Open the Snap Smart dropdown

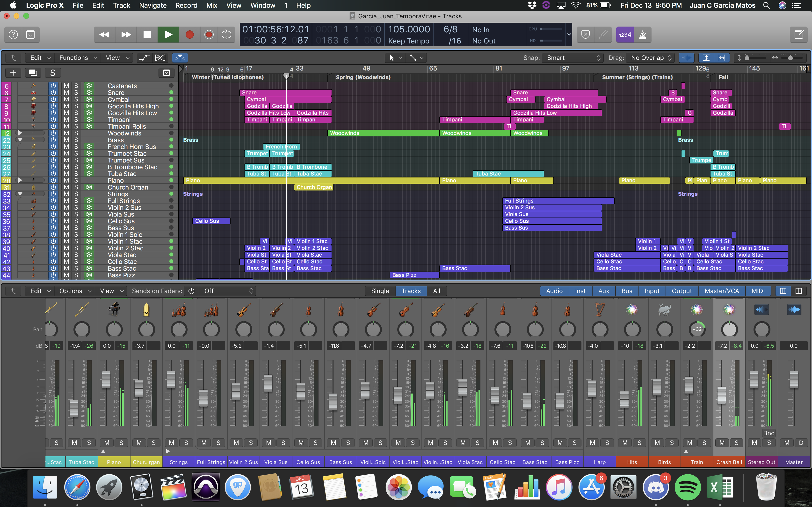click(x=573, y=58)
